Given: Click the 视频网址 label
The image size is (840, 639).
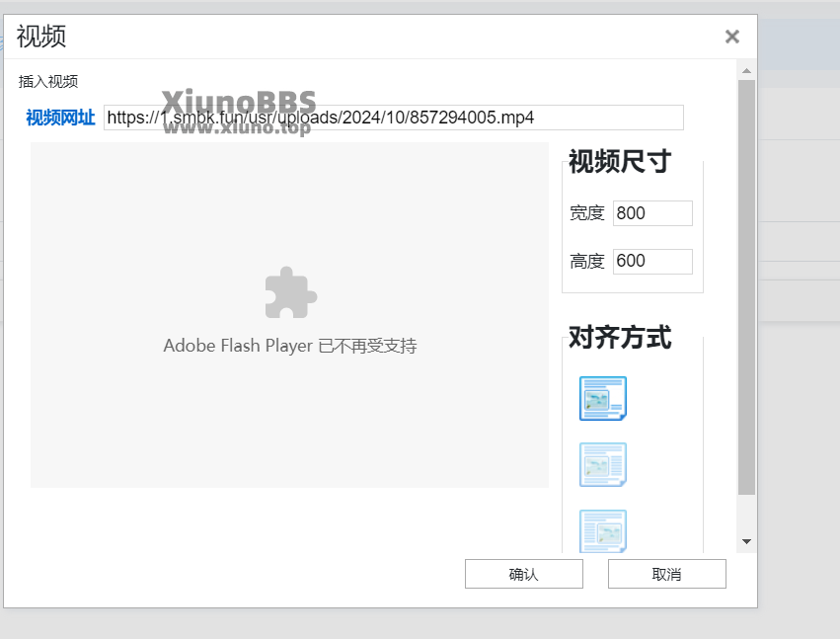Looking at the screenshot, I should (x=60, y=118).
